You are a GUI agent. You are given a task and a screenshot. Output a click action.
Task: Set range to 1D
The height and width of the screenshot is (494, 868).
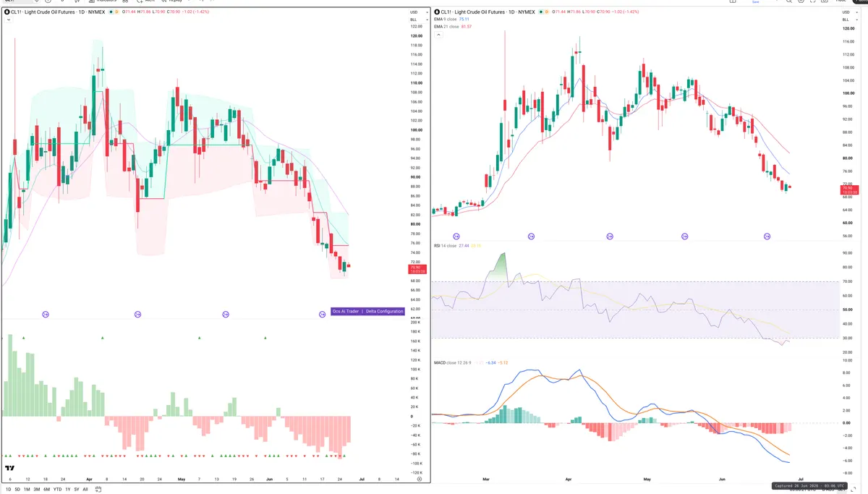[9, 490]
